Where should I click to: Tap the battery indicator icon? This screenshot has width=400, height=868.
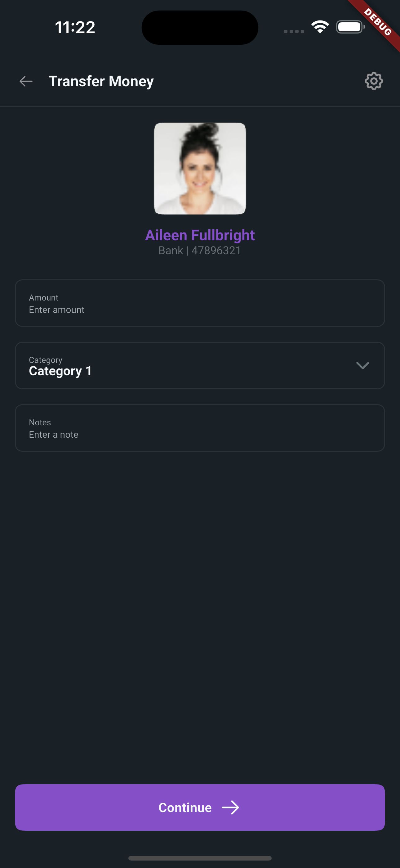click(350, 27)
